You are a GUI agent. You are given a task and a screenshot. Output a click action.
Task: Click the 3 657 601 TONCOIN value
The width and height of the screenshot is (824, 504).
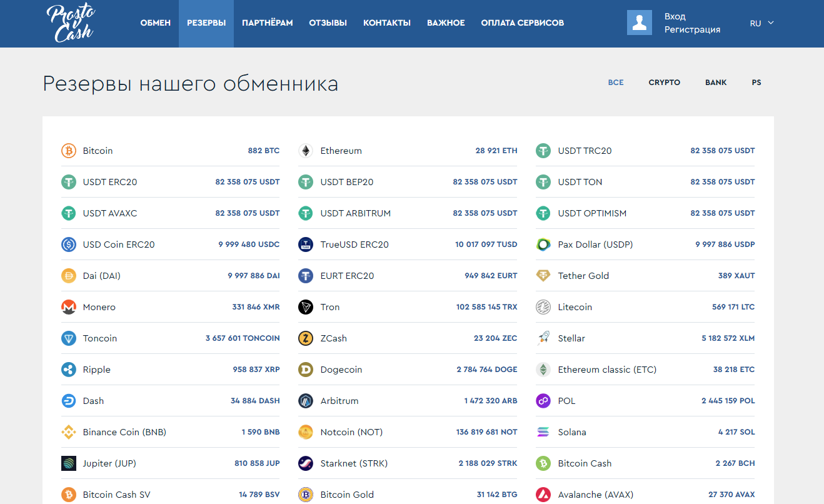click(x=243, y=338)
